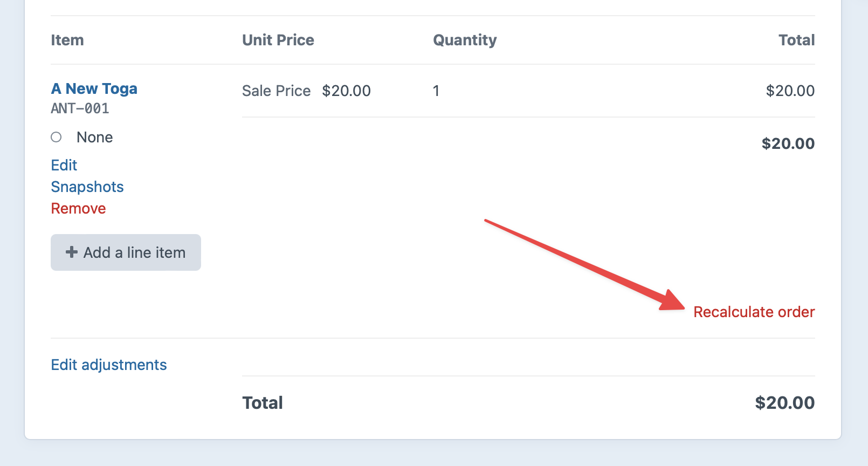
Task: Click the Sale Price label
Action: (276, 91)
